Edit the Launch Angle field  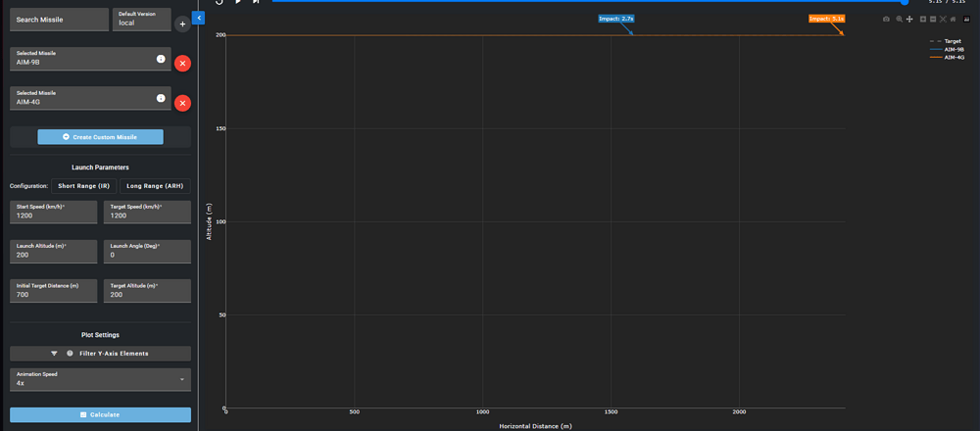(147, 252)
